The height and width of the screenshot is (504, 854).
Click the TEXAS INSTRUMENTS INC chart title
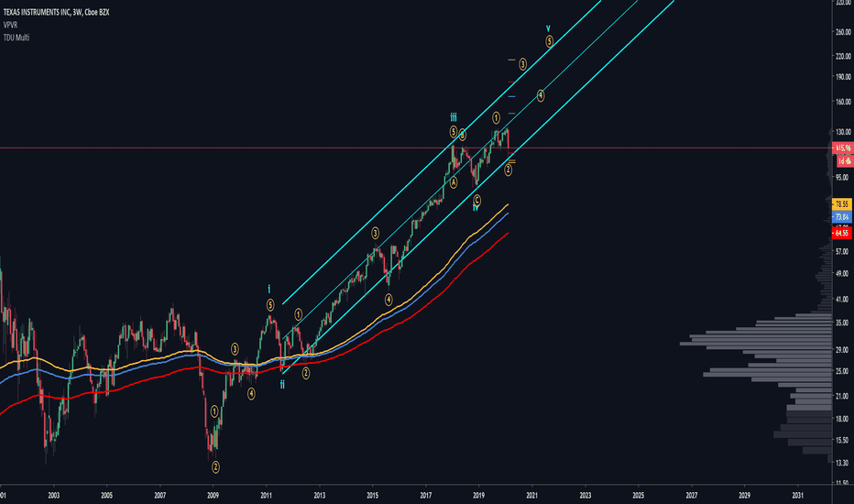[x=56, y=12]
